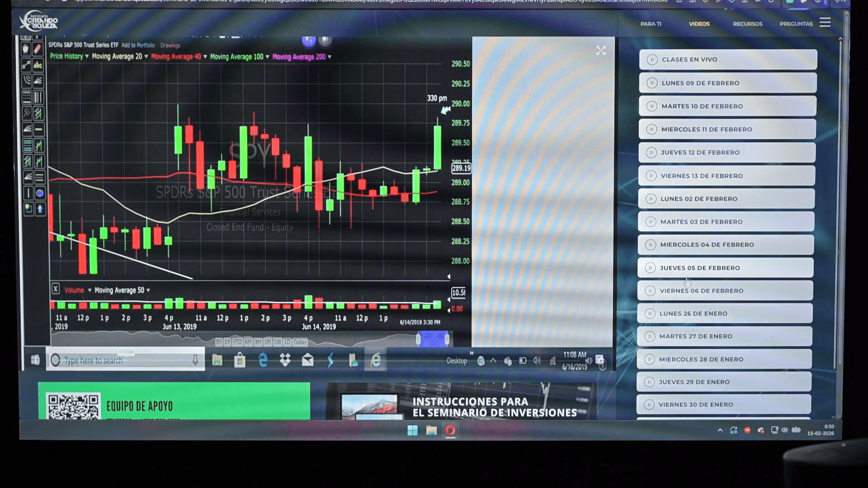Click the blue chart range slider handle
Viewport: 868px width, 488px height.
click(433, 339)
